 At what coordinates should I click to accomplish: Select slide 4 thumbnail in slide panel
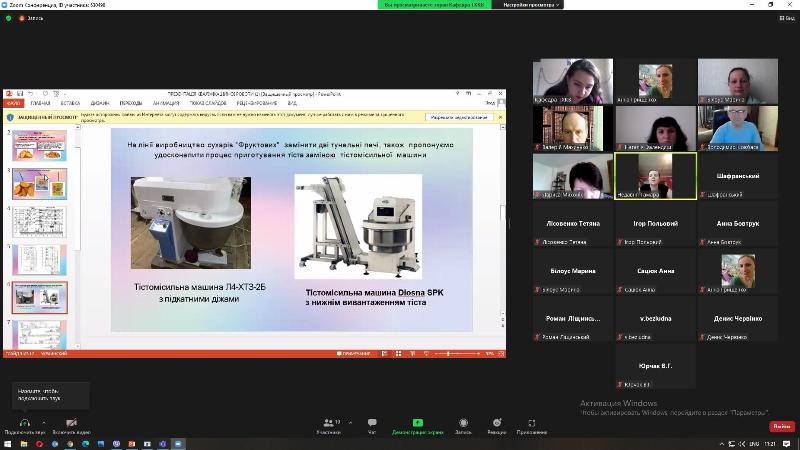coord(39,222)
